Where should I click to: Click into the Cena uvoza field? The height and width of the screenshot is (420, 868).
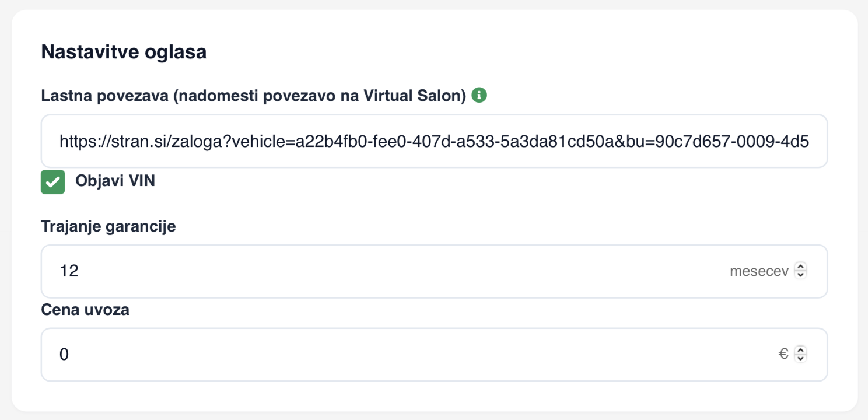point(434,355)
